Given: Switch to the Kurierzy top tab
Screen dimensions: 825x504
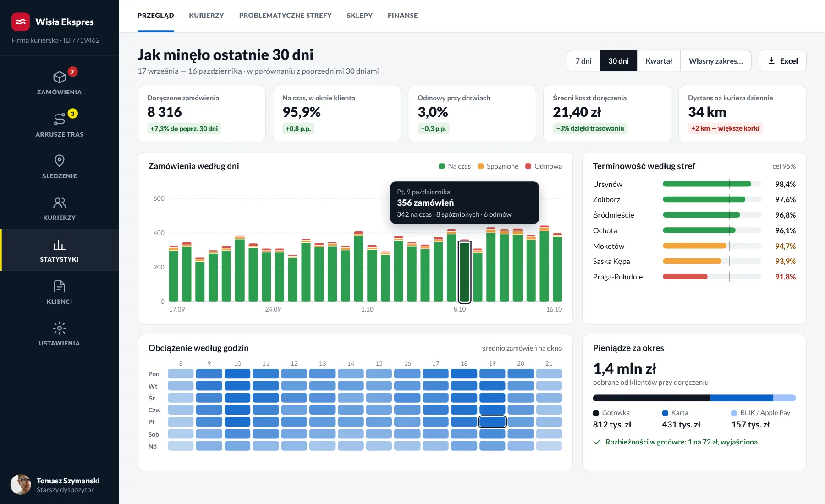Looking at the screenshot, I should pos(207,16).
